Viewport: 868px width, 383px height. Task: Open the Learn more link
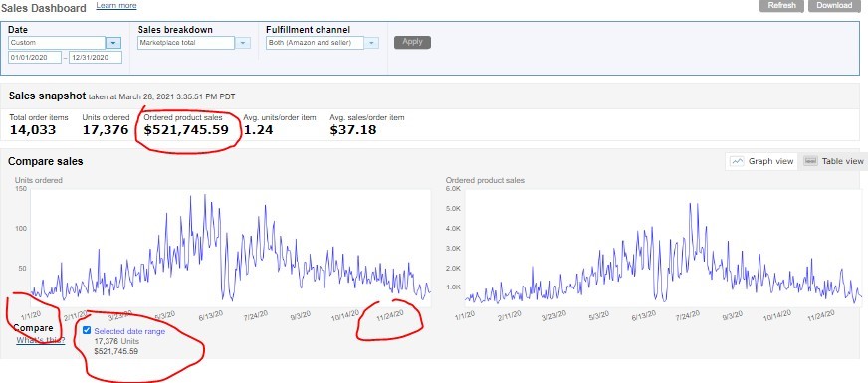(116, 6)
